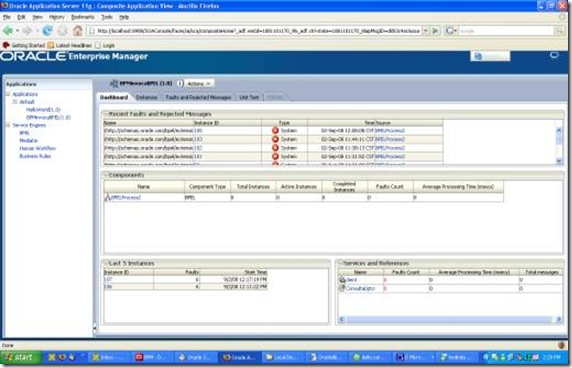The width and height of the screenshot is (572, 368).
Task: Open the browser Home icon
Action: tap(77, 31)
